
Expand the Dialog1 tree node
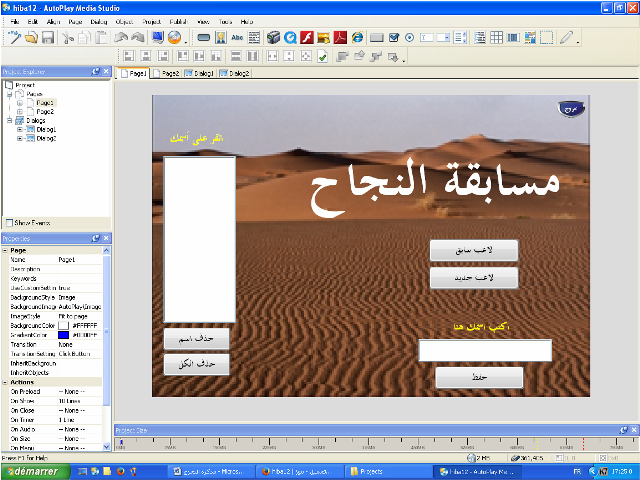click(x=20, y=129)
